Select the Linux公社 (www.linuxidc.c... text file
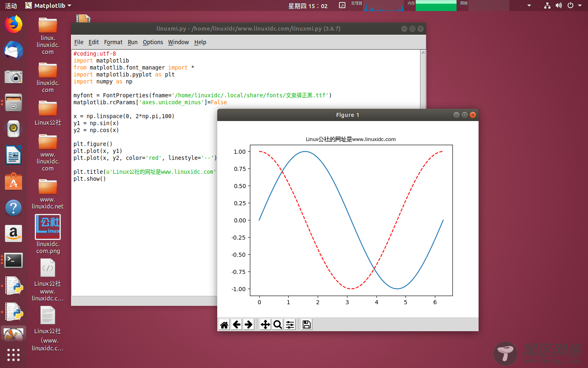The height and width of the screenshot is (368, 588). click(x=48, y=329)
